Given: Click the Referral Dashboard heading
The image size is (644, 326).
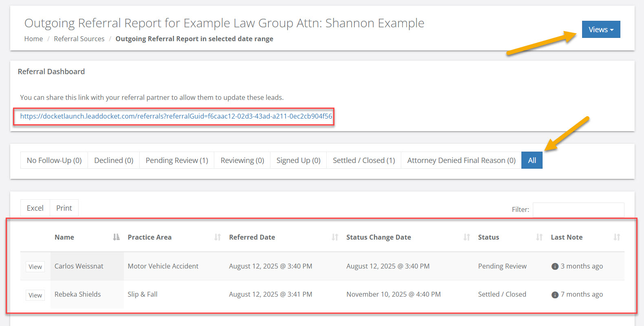Looking at the screenshot, I should 51,71.
